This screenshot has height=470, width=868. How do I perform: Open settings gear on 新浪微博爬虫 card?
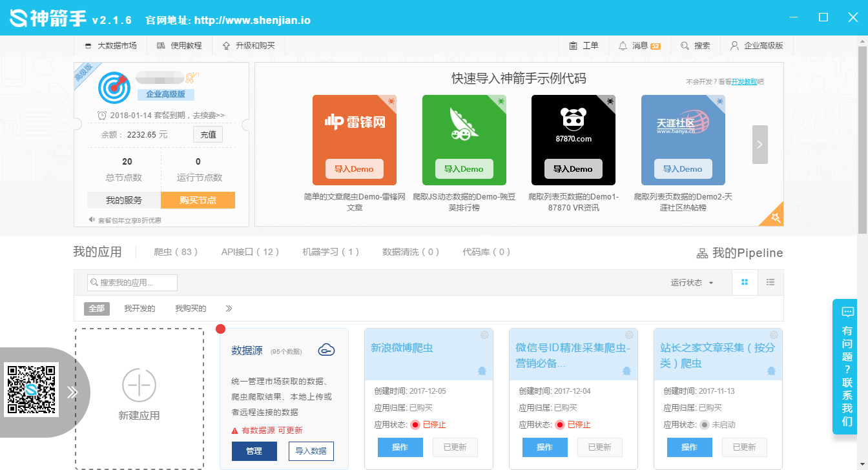[484, 335]
